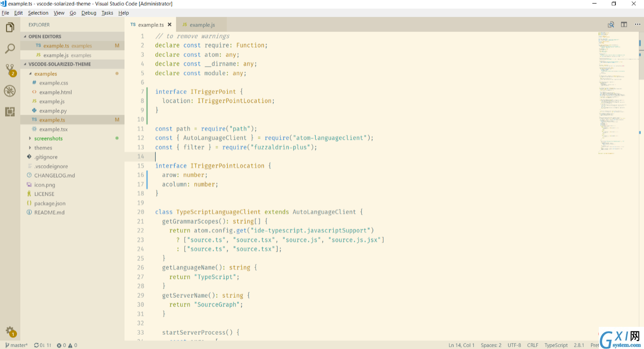
Task: Open the Debug view in activity bar
Action: 10,91
